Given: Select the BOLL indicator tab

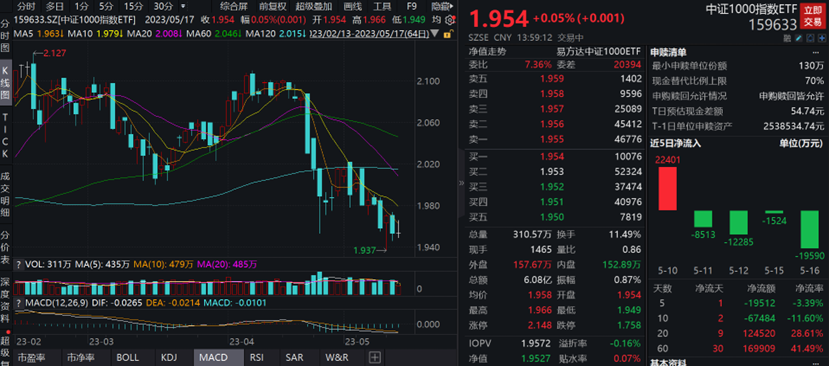Looking at the screenshot, I should click(x=129, y=358).
